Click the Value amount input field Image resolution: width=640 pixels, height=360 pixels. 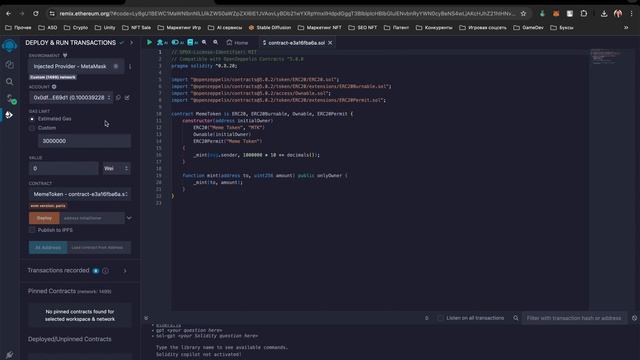click(x=64, y=168)
